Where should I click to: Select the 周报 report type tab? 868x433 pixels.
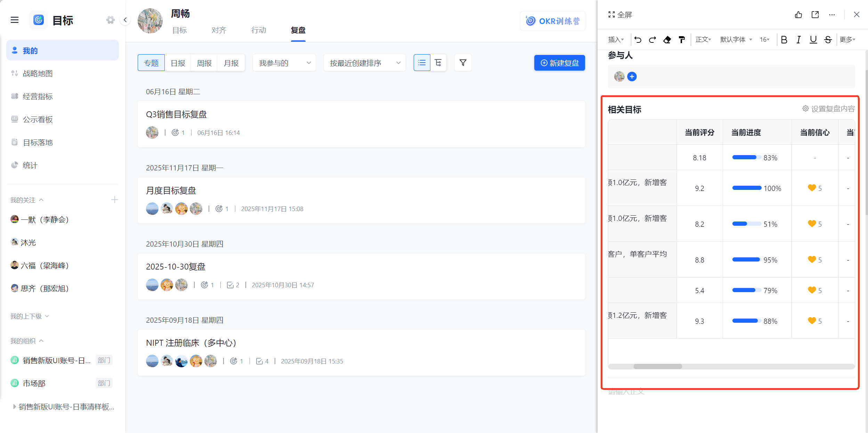(204, 63)
